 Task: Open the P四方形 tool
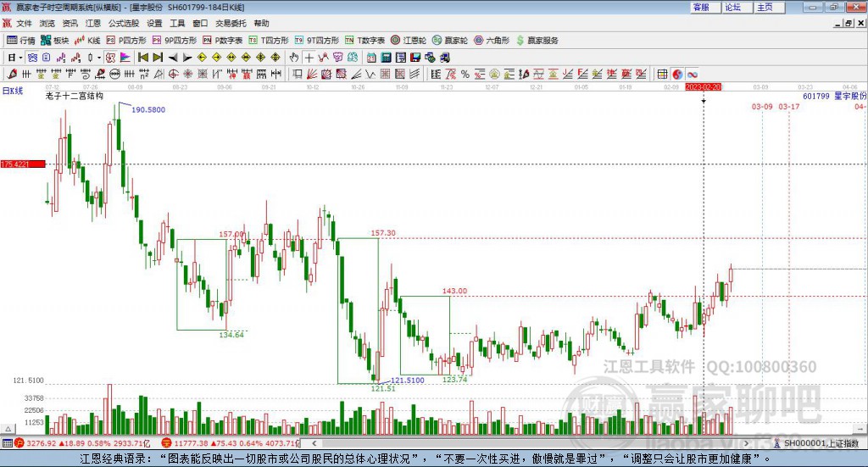126,40
